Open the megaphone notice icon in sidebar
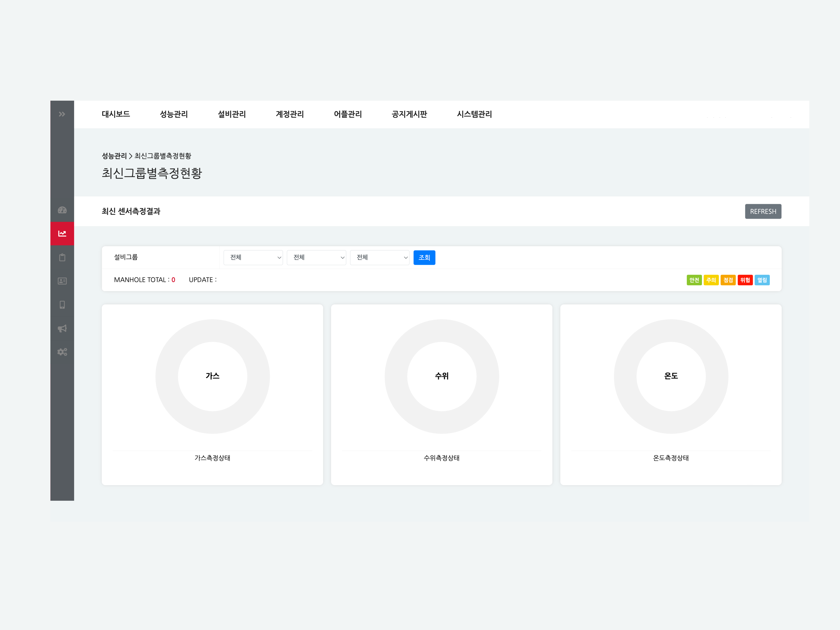 click(62, 328)
